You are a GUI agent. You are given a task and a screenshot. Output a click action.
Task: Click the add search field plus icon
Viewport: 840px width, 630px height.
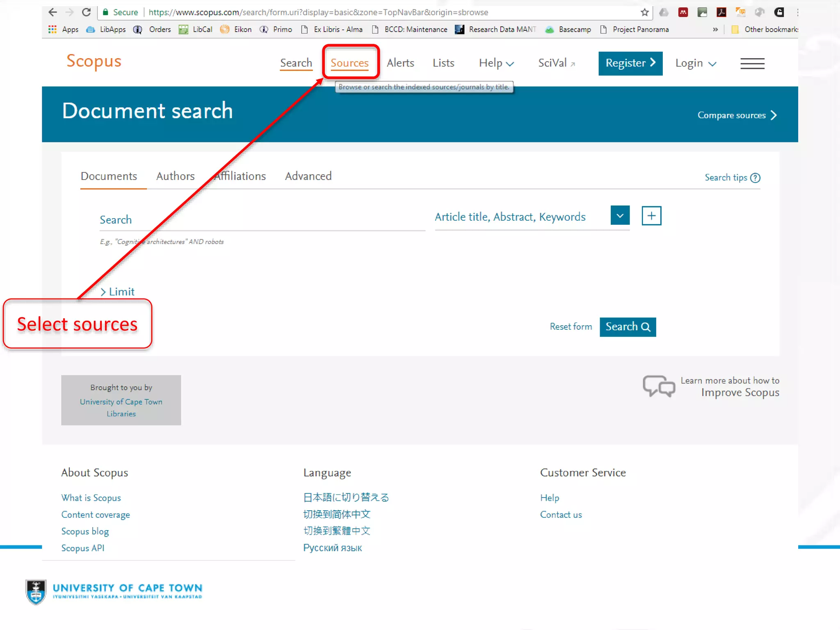[x=651, y=216]
